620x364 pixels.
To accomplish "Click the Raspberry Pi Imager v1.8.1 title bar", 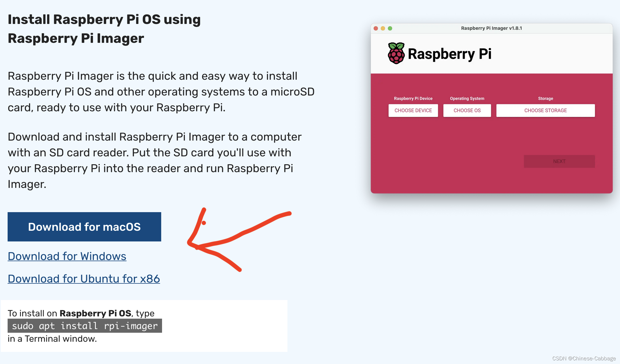I will click(x=491, y=28).
